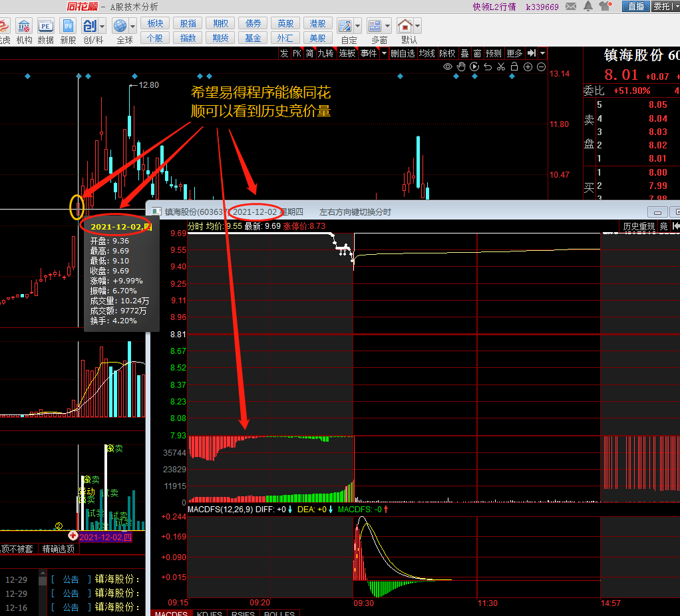Switch to the MACDFS indicator tab
Viewport: 680px width, 616px height.
tap(171, 613)
